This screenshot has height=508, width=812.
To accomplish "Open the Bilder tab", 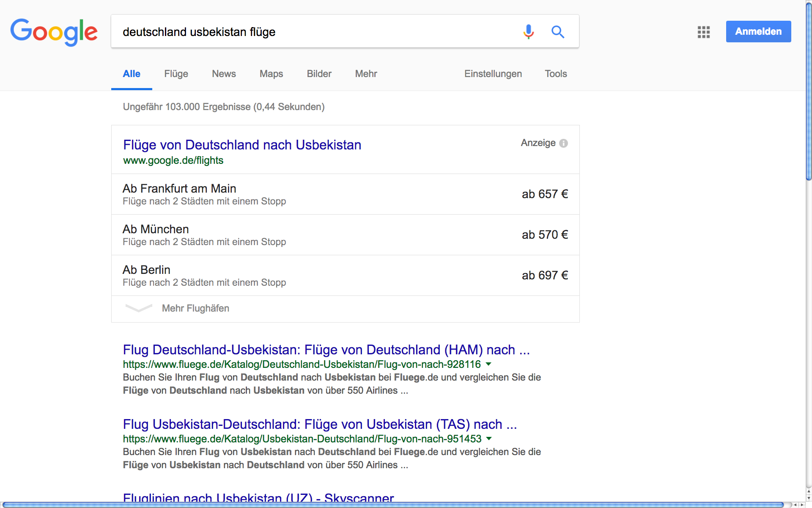I will pos(319,74).
